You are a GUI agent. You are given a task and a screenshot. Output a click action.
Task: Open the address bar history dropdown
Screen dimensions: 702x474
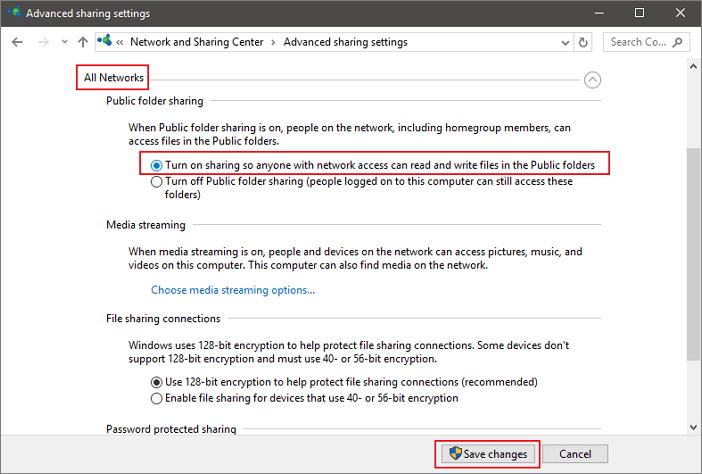click(x=566, y=42)
